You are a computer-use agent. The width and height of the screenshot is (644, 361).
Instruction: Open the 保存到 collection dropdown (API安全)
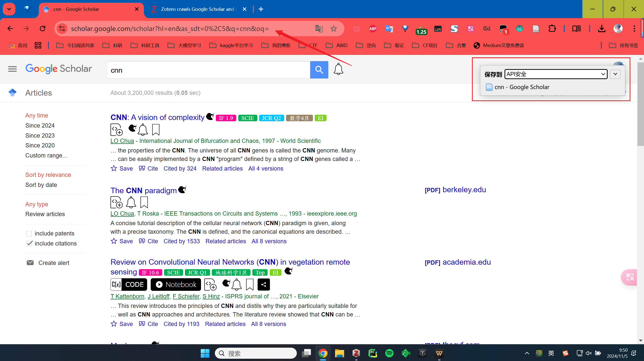[x=556, y=74]
